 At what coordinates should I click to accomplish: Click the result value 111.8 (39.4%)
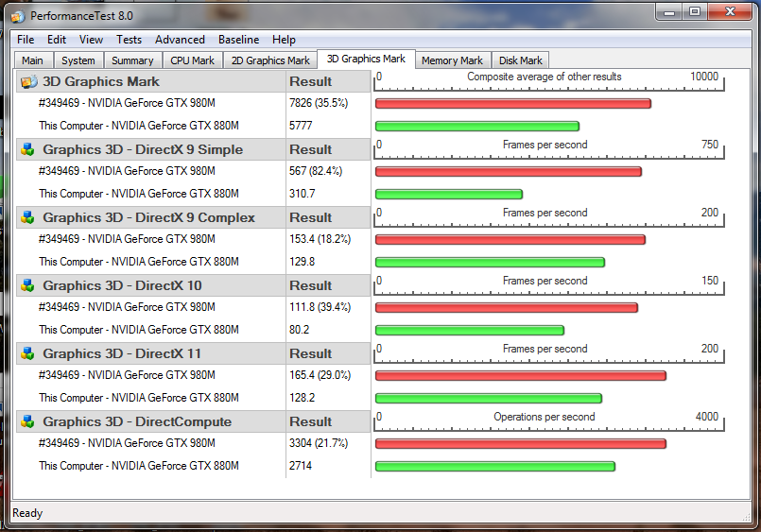tap(320, 307)
